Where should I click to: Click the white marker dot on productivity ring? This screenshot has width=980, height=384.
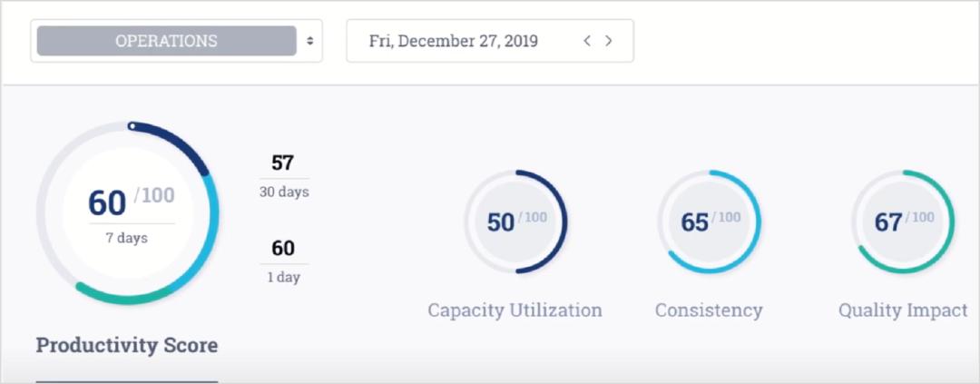coord(132,126)
